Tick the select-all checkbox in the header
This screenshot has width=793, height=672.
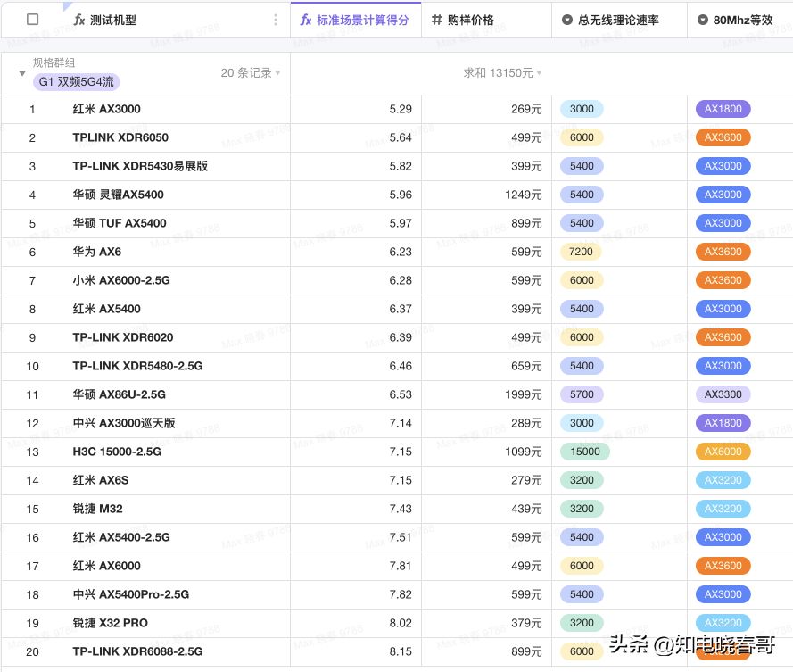[x=32, y=20]
